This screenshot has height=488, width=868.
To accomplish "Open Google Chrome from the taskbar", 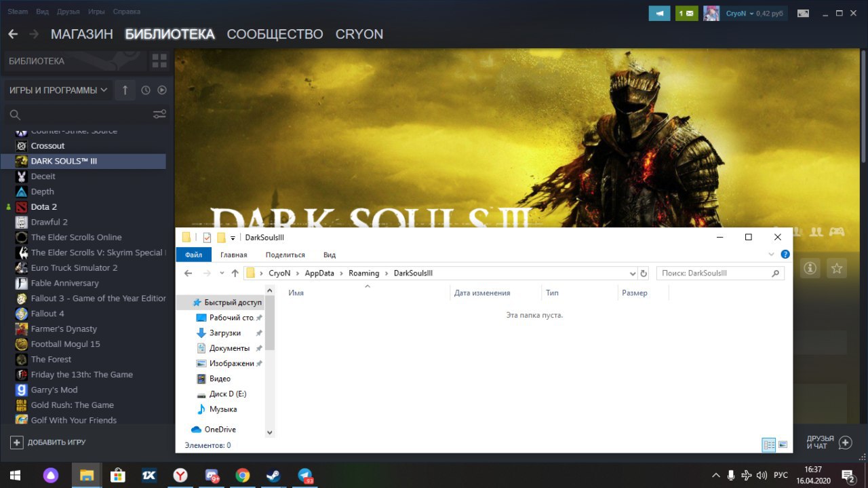I will click(x=243, y=475).
